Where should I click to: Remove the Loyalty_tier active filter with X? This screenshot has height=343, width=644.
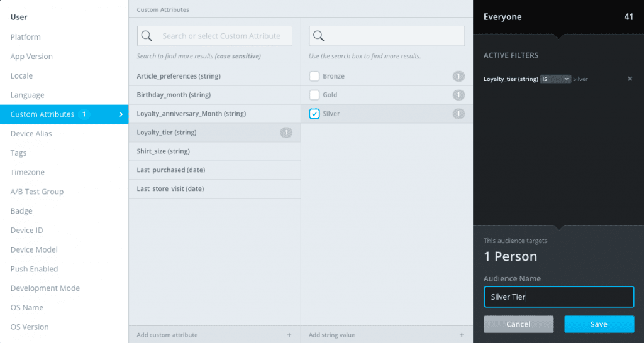(630, 79)
